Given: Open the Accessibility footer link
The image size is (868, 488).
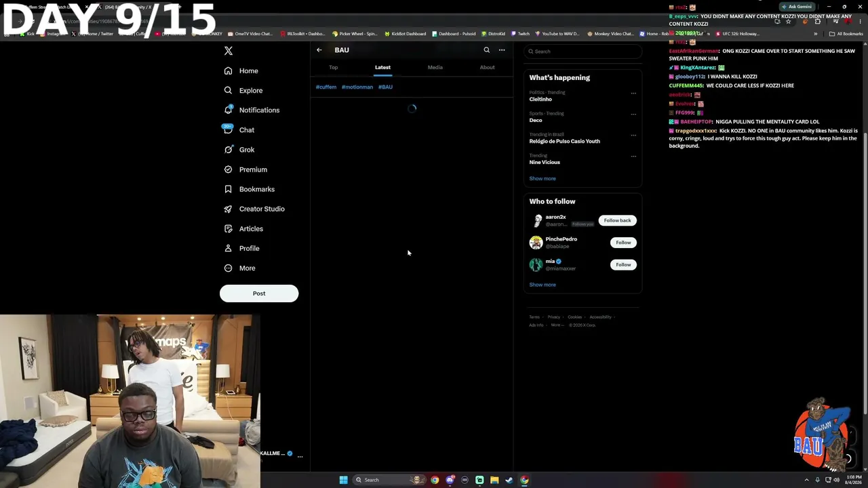Looking at the screenshot, I should 600,317.
